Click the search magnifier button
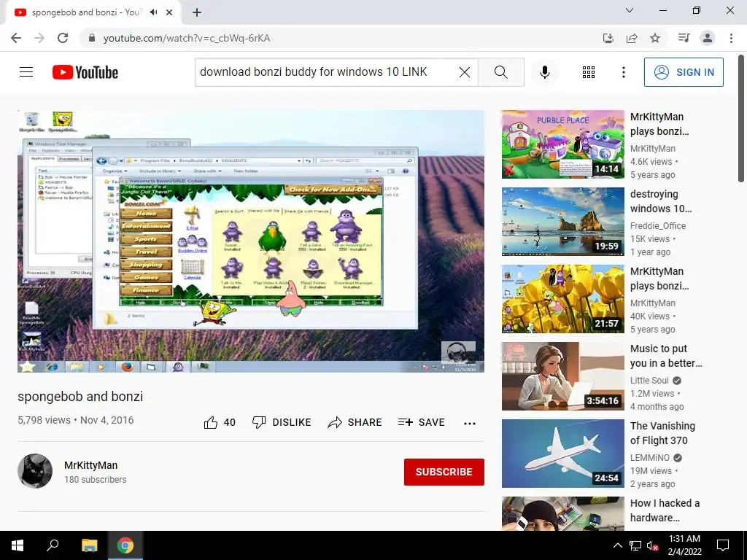This screenshot has width=747, height=560. (501, 72)
